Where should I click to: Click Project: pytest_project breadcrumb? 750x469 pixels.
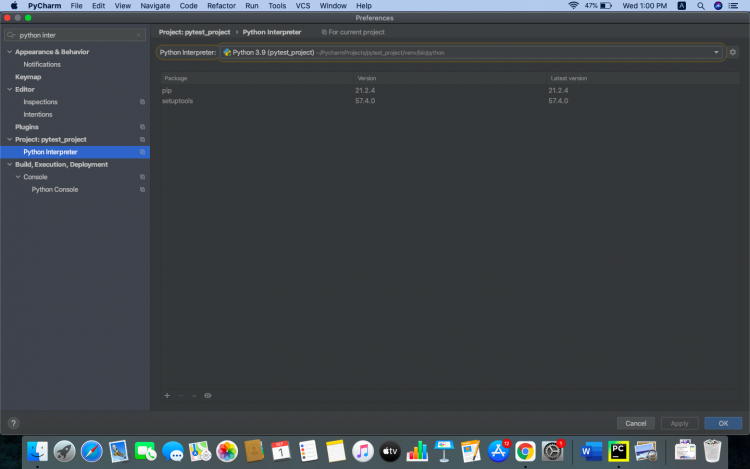[194, 32]
